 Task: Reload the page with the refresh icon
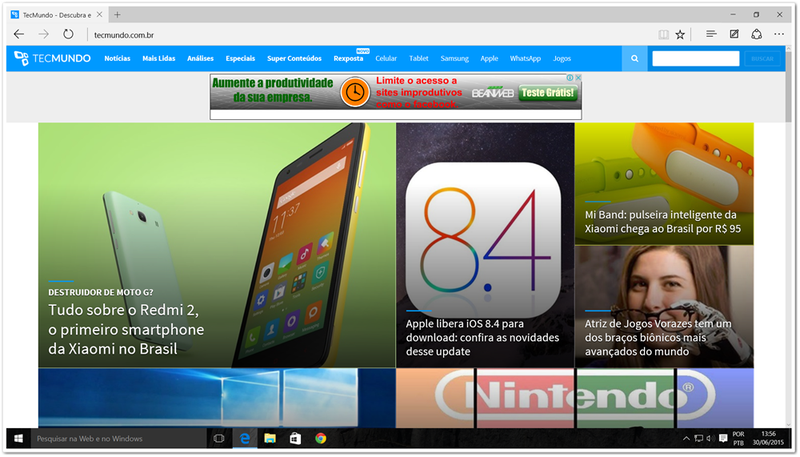[x=68, y=34]
